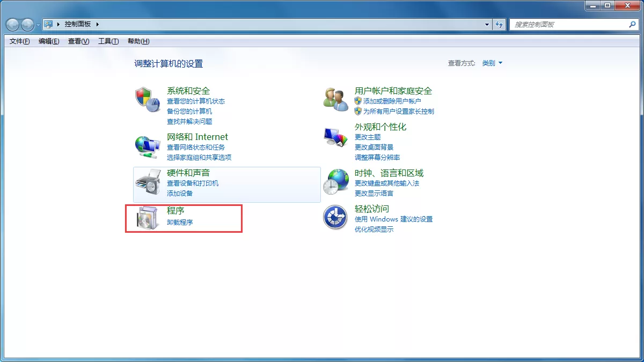
Task: Open the 外观和个性化 heading
Action: 380,127
